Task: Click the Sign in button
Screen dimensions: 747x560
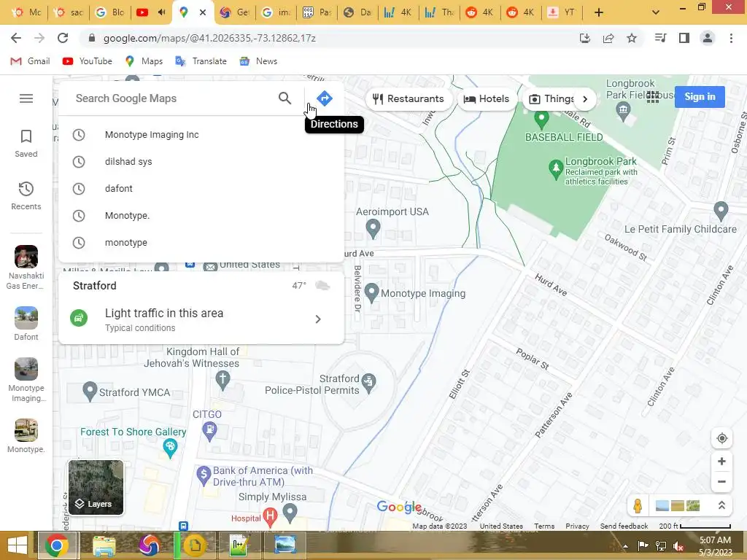Action: 700,97
